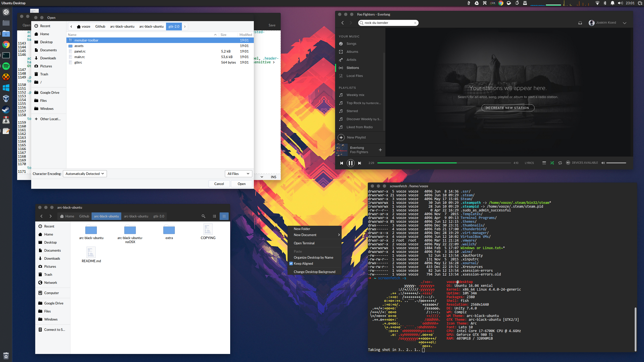Click the screenfetch terminal icon in dock

point(6,55)
